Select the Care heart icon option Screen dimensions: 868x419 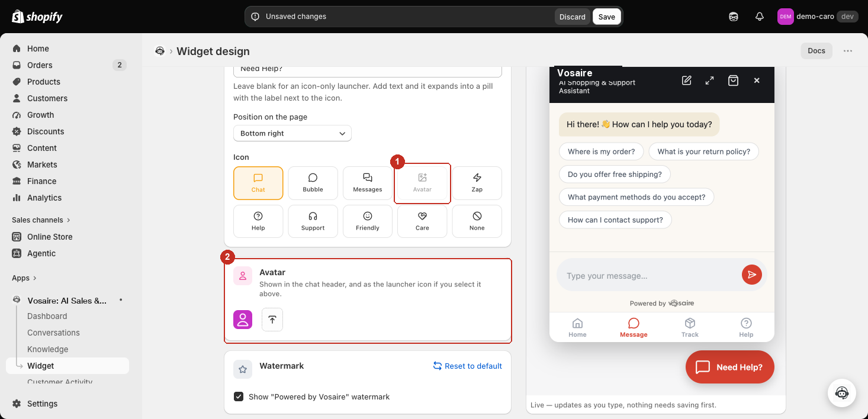(422, 221)
